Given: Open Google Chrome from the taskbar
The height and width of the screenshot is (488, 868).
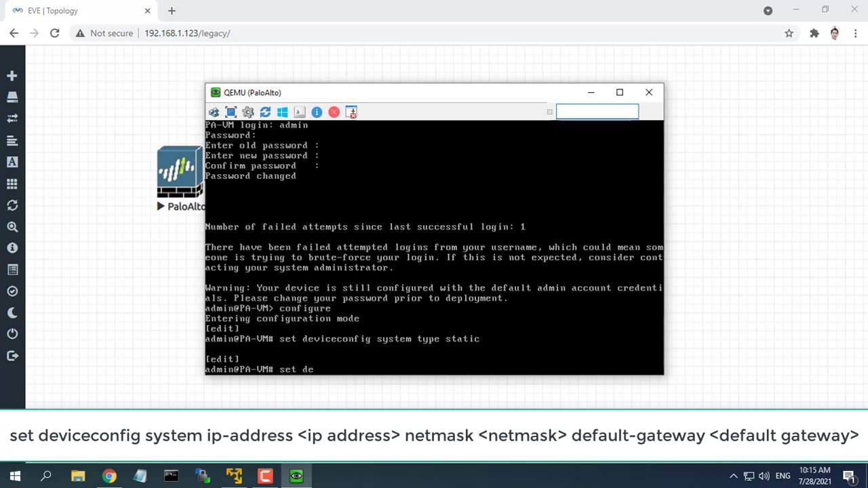Looking at the screenshot, I should pyautogui.click(x=109, y=476).
